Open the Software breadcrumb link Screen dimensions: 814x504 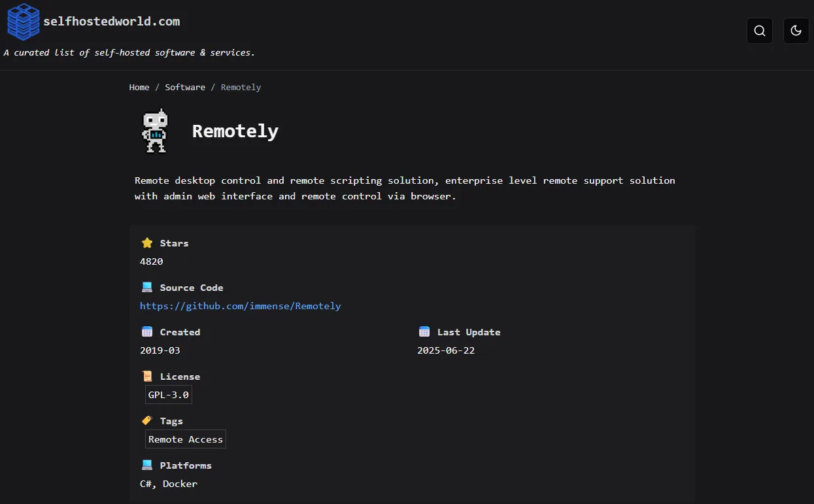point(185,87)
